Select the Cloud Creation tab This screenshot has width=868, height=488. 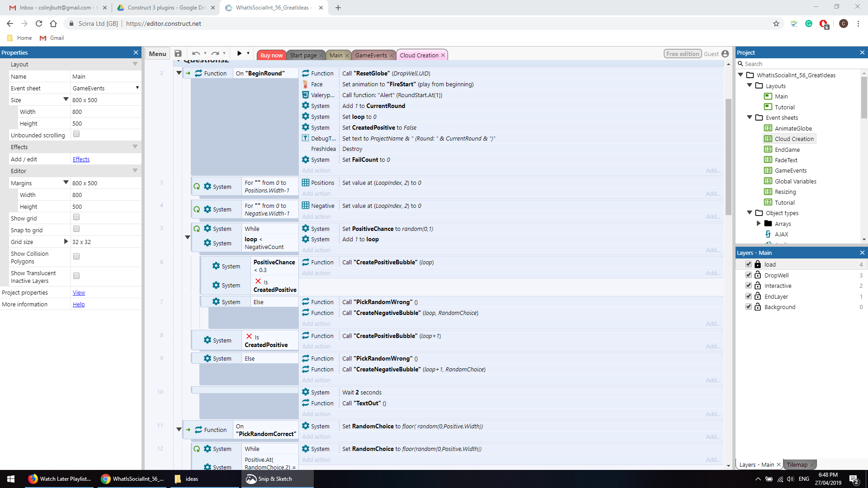pyautogui.click(x=419, y=55)
